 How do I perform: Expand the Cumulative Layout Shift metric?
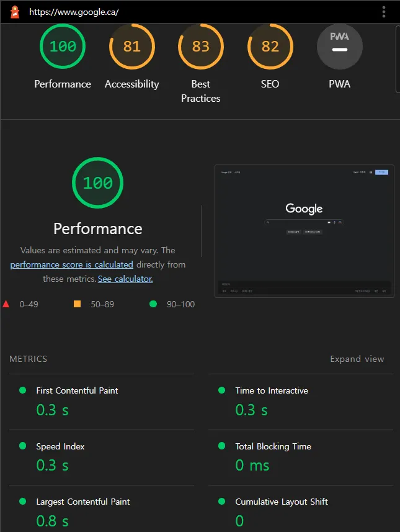click(x=281, y=502)
